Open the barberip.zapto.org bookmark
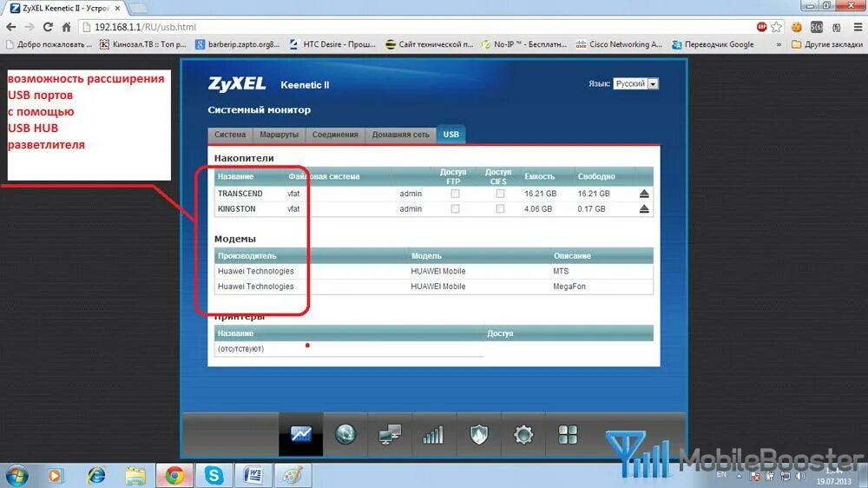 coord(238,44)
